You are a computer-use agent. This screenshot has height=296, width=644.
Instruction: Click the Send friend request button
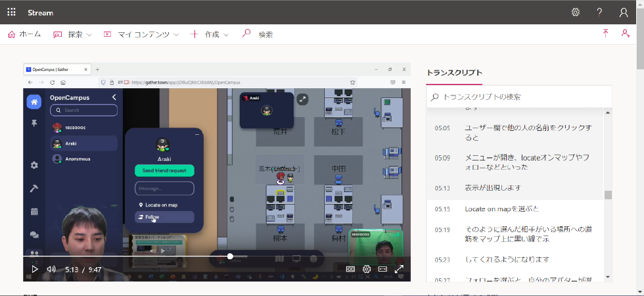click(x=164, y=170)
